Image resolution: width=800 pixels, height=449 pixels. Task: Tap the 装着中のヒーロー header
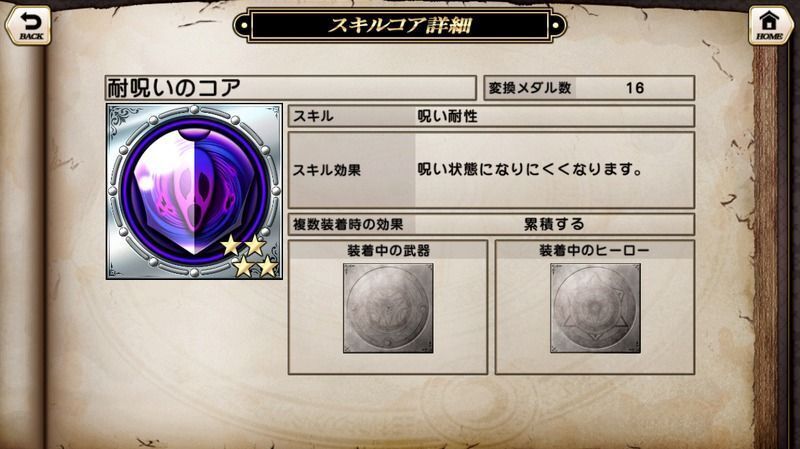594,251
